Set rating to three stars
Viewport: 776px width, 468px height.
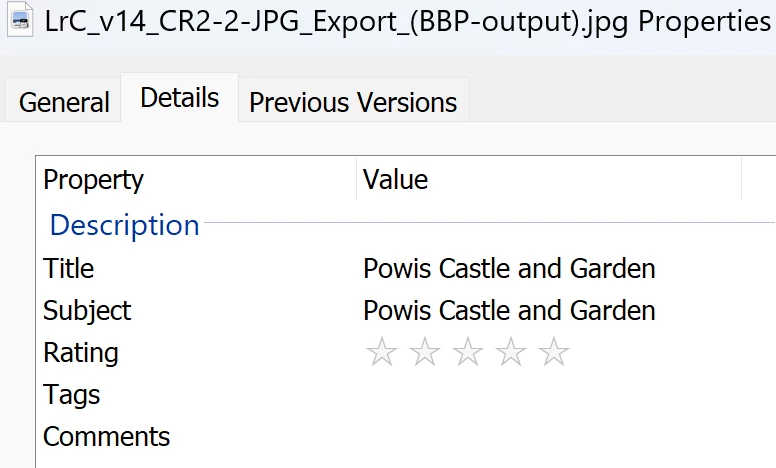click(x=467, y=353)
